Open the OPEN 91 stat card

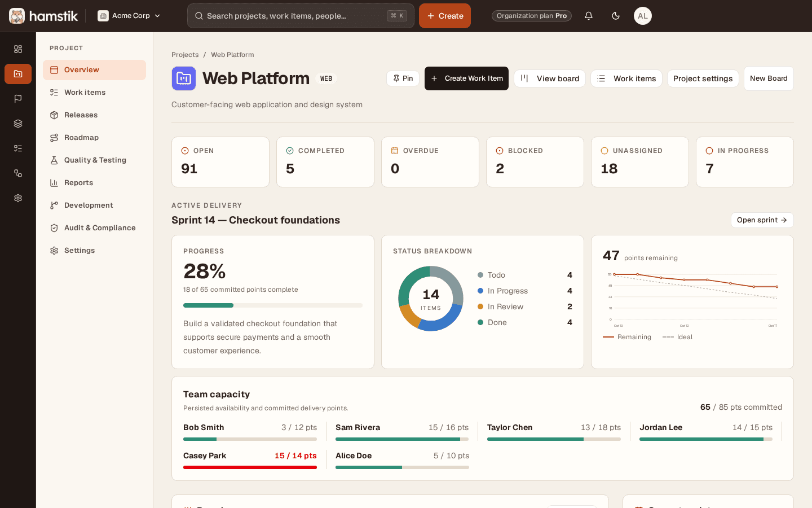click(220, 162)
